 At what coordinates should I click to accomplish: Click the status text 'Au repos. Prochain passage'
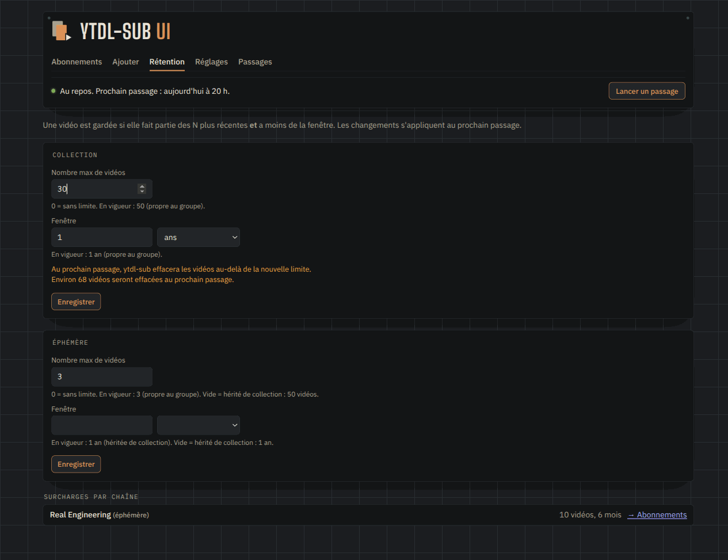click(144, 91)
